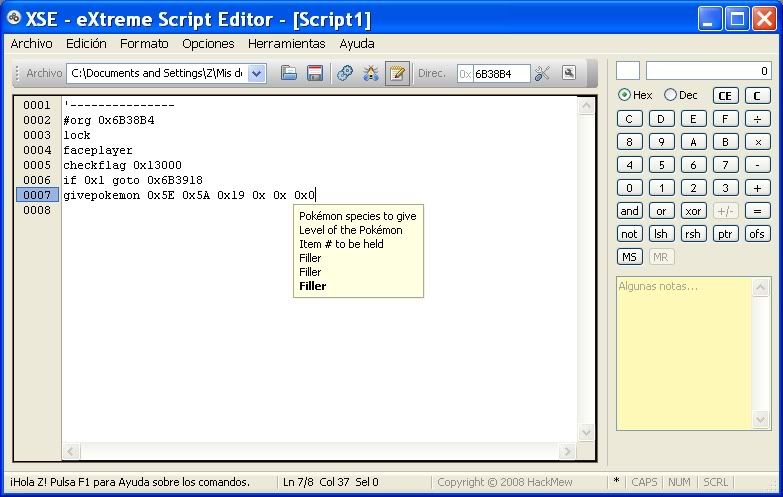Click the compile gears icon
This screenshot has width=783, height=497.
[345, 73]
